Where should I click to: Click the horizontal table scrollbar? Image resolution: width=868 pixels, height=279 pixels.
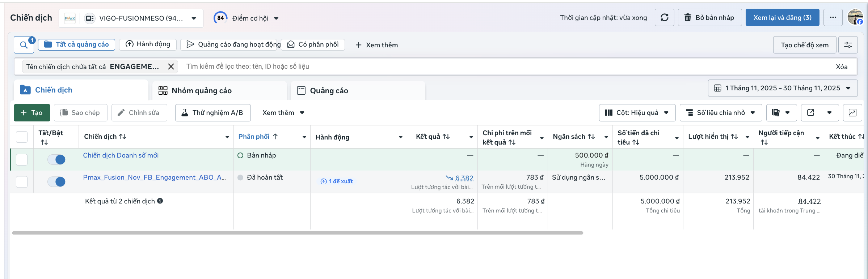tap(297, 233)
